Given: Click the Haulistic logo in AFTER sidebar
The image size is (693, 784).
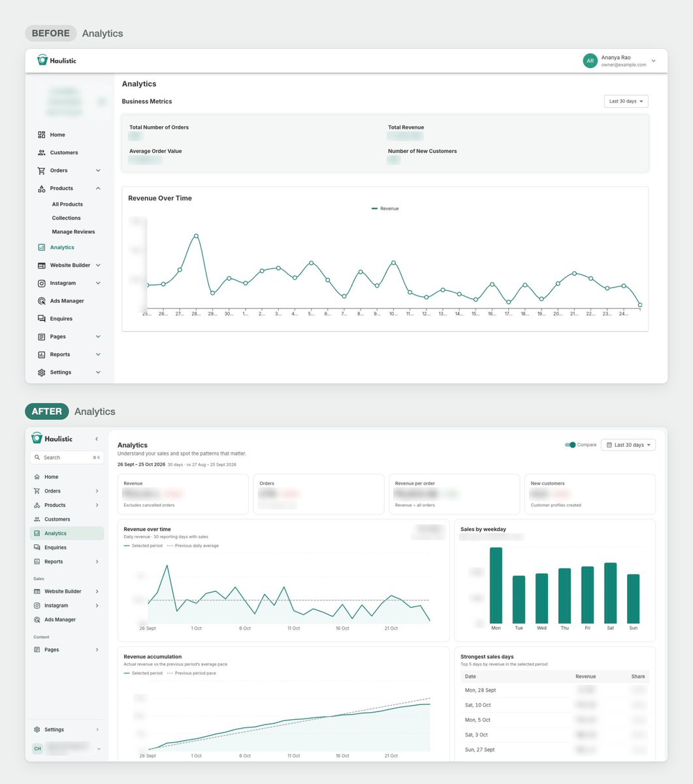Looking at the screenshot, I should click(x=52, y=438).
